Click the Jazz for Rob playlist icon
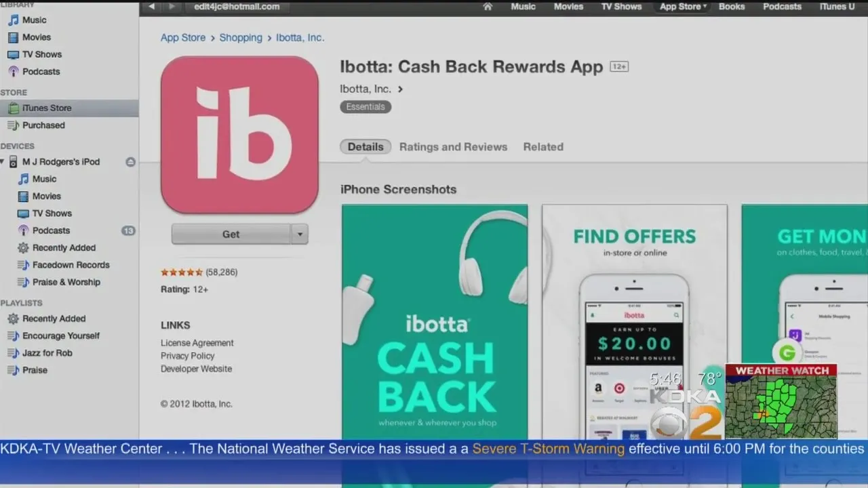 coord(13,353)
